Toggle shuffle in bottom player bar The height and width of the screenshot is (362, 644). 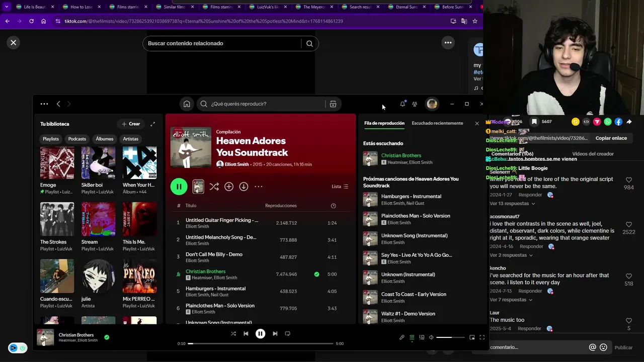tap(233, 333)
